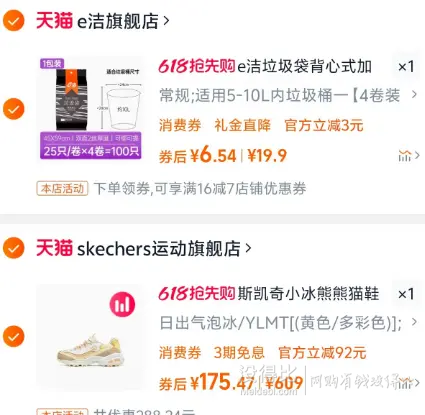
Task: Open price chart icon for garbage bags
Action: pyautogui.click(x=408, y=155)
